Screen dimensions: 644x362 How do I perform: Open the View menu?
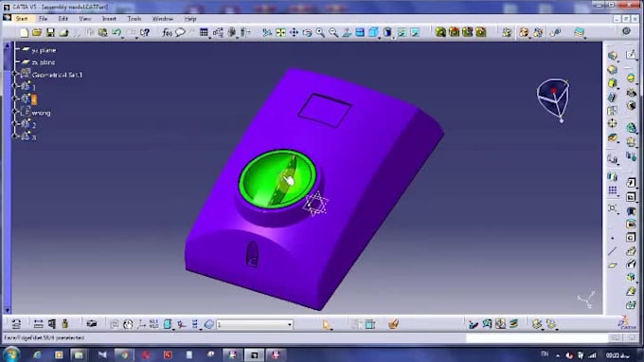tap(84, 19)
